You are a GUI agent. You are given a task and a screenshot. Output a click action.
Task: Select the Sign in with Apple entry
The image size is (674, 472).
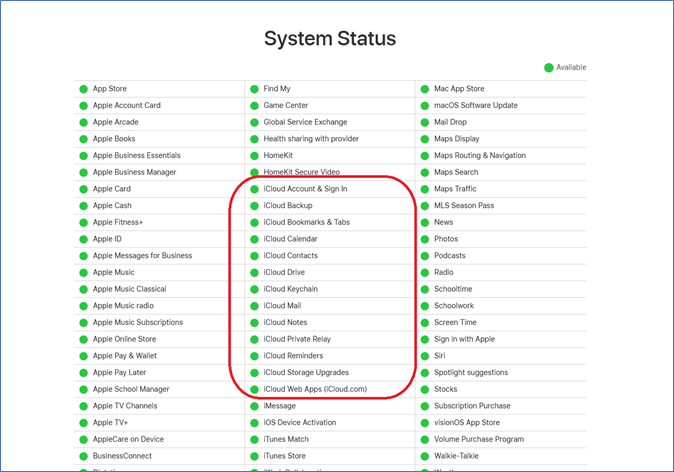[464, 339]
